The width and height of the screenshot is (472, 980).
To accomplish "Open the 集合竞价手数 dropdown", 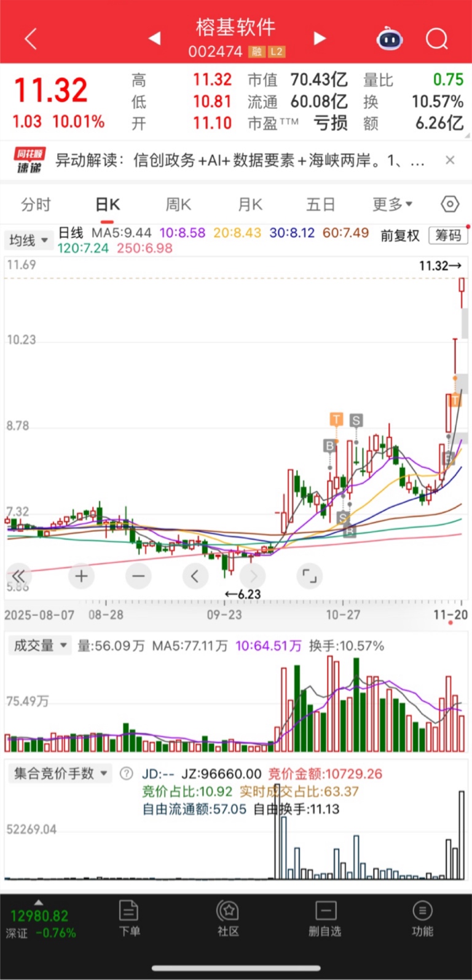I will click(60, 773).
